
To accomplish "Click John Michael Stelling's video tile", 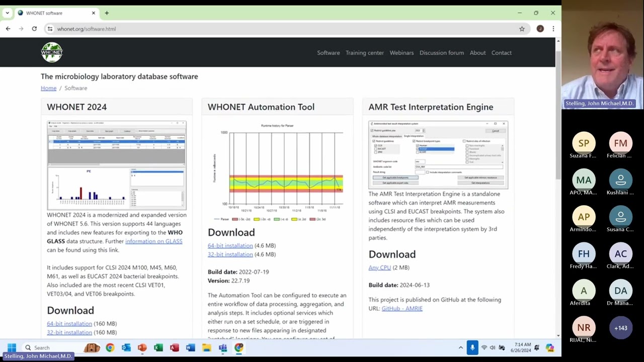I will tap(603, 54).
